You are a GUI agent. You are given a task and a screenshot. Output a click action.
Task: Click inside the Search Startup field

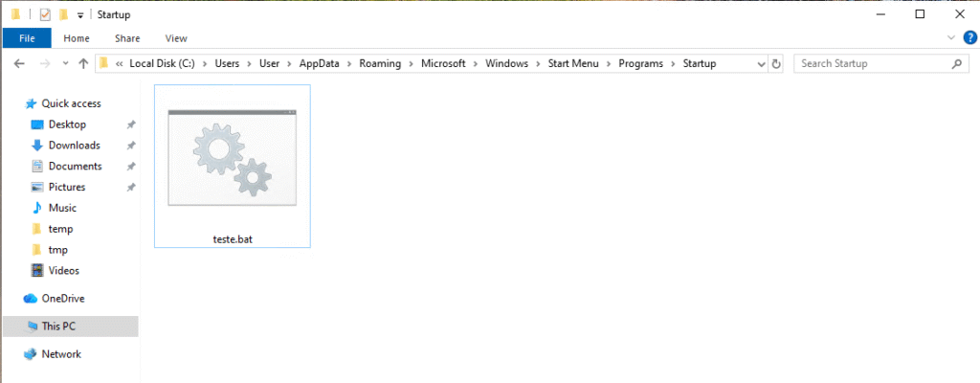pos(871,64)
